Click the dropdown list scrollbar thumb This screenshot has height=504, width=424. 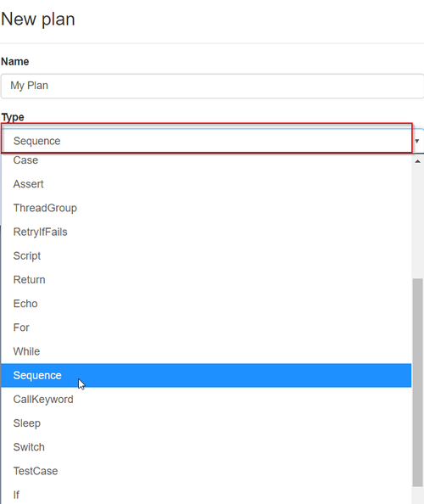(417, 382)
